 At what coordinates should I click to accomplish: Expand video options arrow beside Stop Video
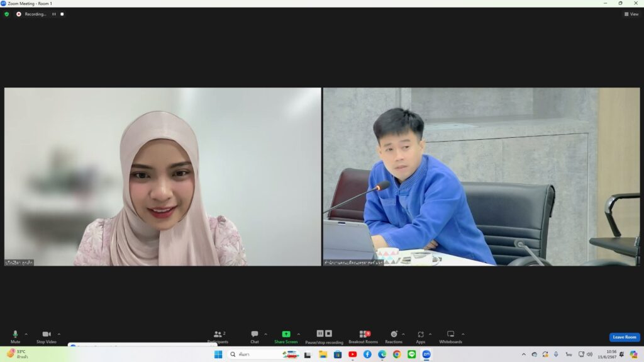tap(59, 334)
